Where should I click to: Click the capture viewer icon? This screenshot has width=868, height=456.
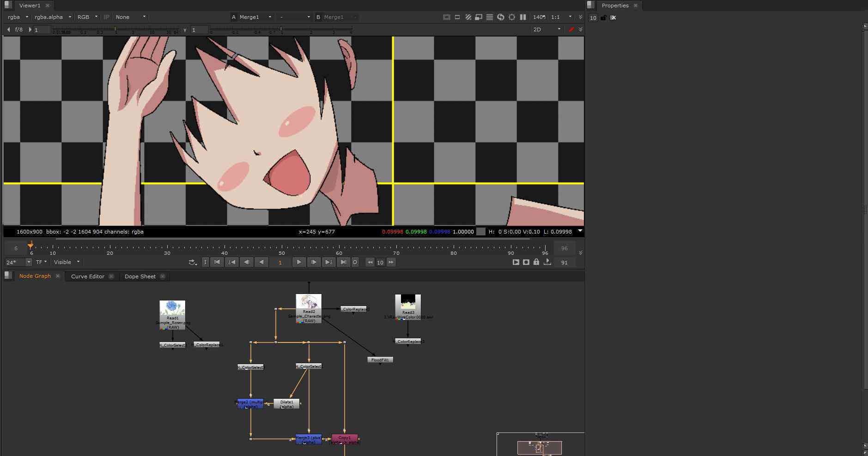[526, 262]
